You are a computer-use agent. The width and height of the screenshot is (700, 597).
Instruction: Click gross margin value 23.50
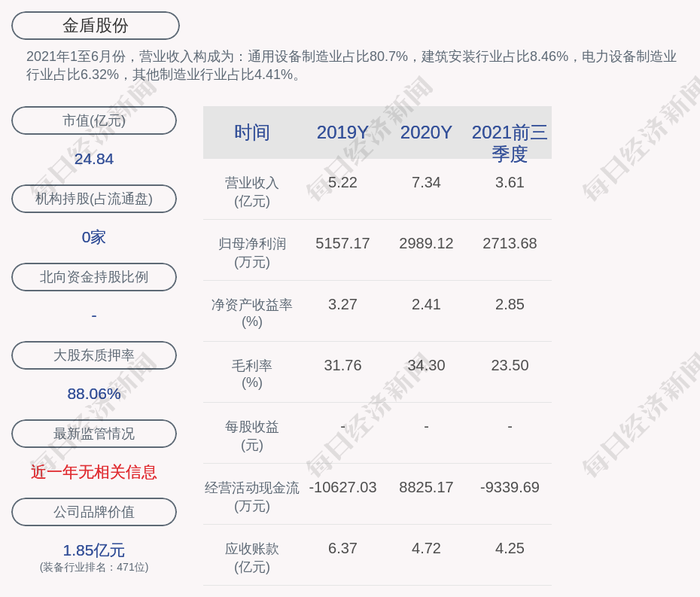click(x=510, y=365)
